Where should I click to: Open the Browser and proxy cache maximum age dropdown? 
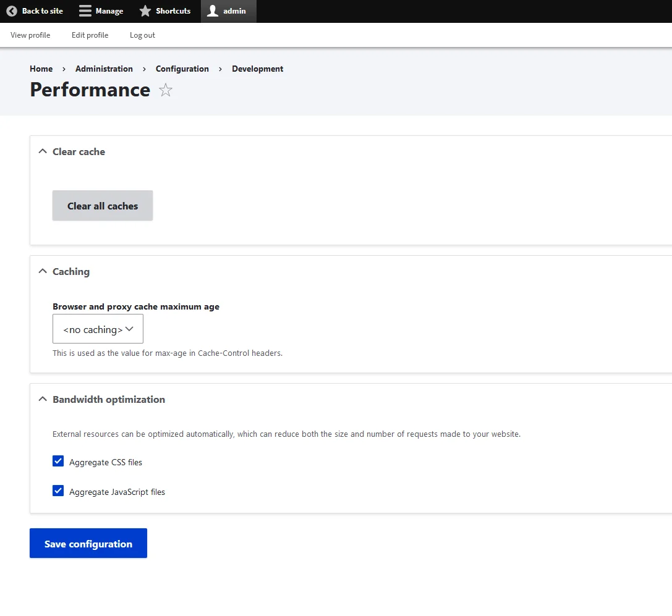point(97,329)
